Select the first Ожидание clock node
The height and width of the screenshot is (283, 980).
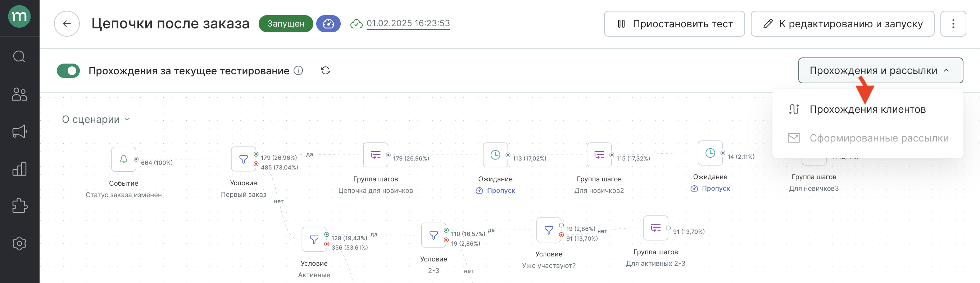[x=495, y=154]
